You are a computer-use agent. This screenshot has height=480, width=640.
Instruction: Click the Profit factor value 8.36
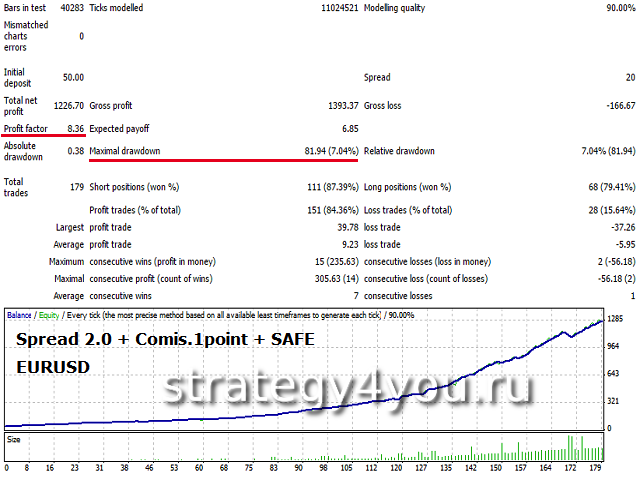pyautogui.click(x=74, y=129)
